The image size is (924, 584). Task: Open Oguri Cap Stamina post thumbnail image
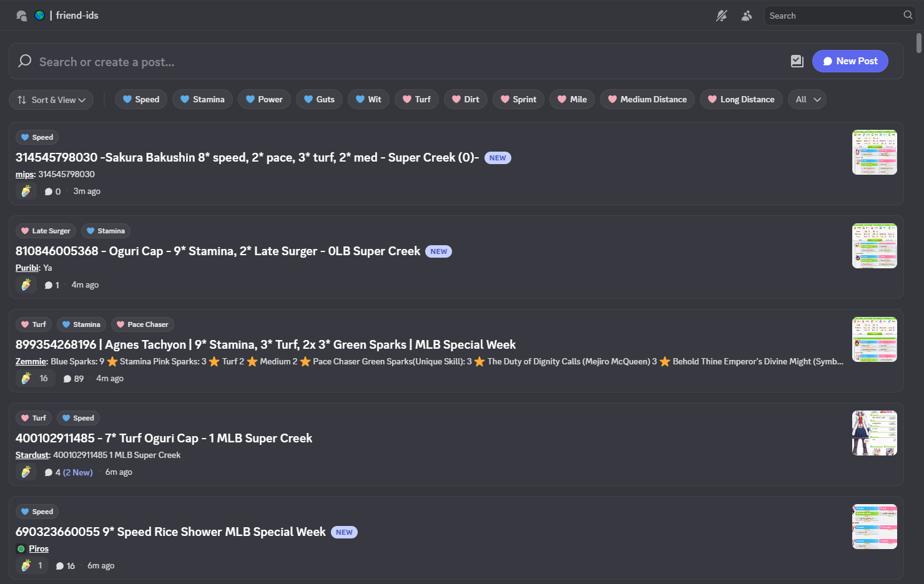point(875,246)
